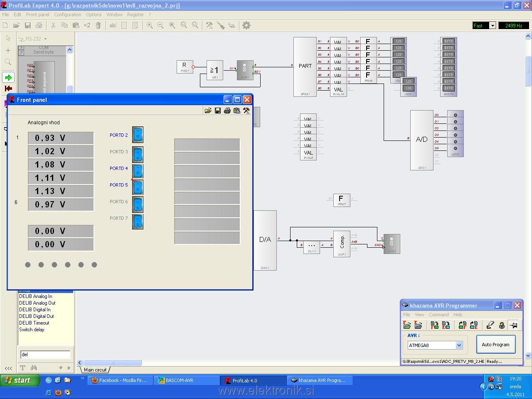532x399 pixels.
Task: Click dark red back arrow icon in left toolbar
Action: pyautogui.click(x=8, y=89)
